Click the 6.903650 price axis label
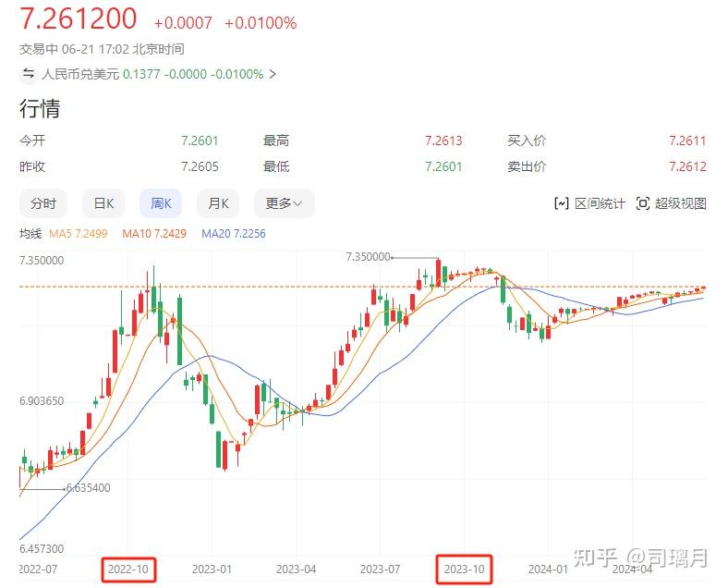The image size is (728, 588). point(42,401)
